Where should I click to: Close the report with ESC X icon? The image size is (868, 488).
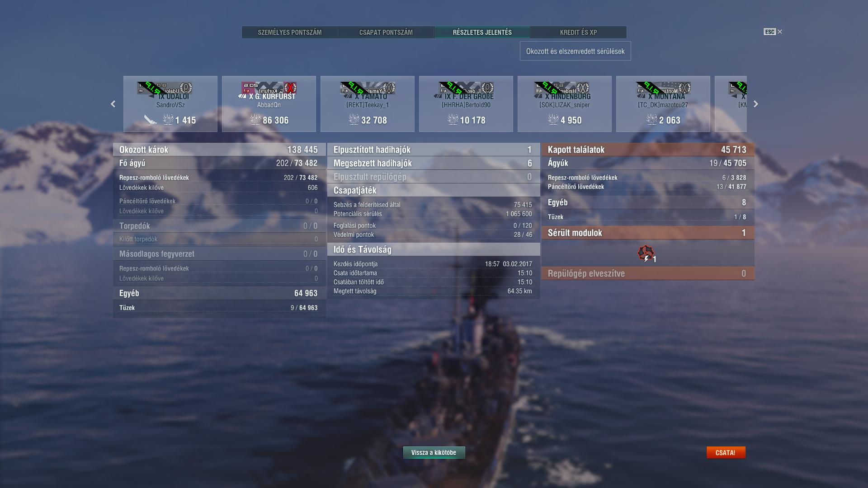pos(773,32)
